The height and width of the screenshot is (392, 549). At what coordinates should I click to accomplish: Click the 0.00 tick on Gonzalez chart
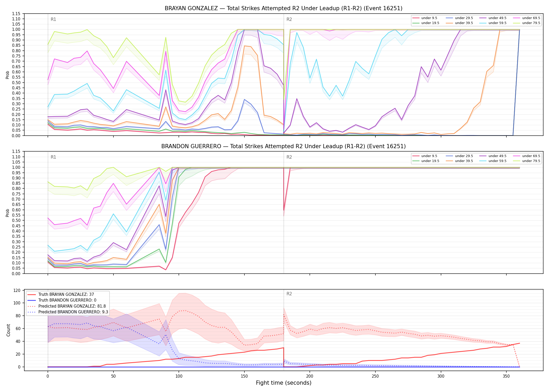[x=16, y=136]
